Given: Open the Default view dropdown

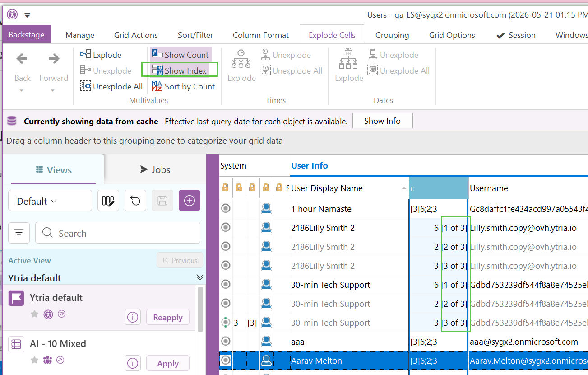Looking at the screenshot, I should (50, 201).
